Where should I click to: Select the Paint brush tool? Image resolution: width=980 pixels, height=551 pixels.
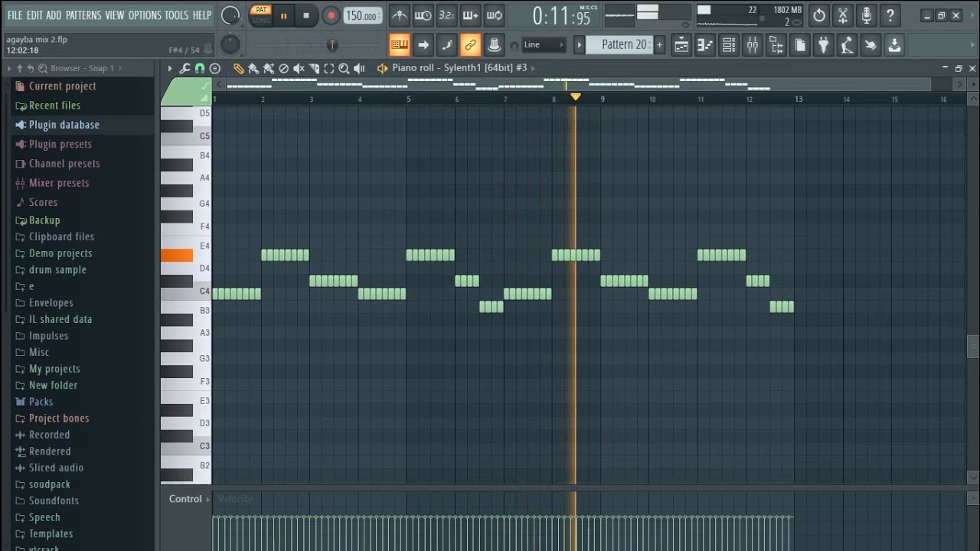[253, 68]
